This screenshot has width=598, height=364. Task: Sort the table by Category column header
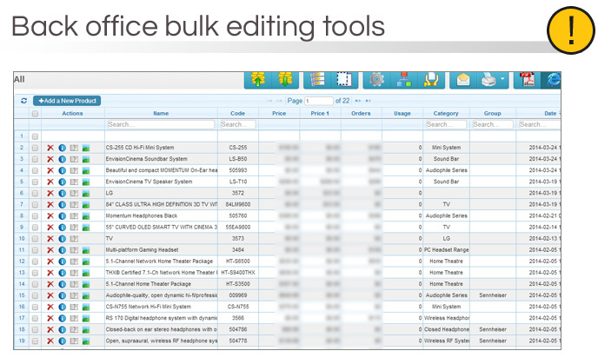point(446,114)
